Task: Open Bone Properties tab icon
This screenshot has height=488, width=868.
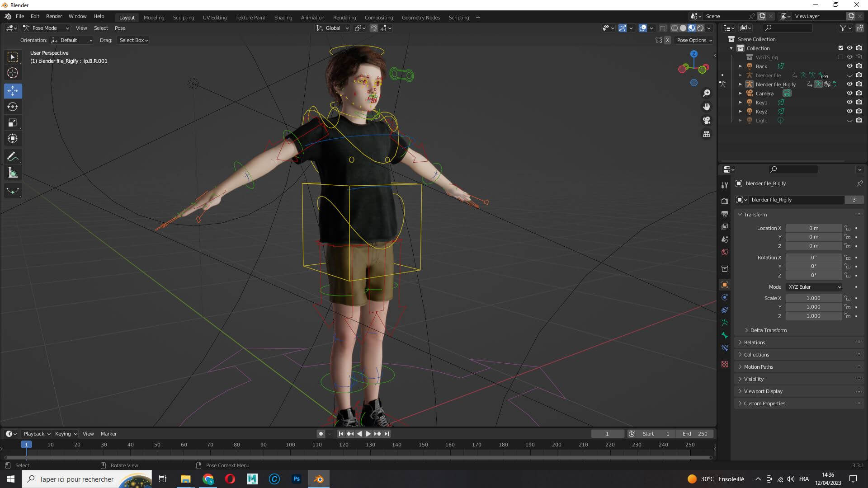Action: 725,335
